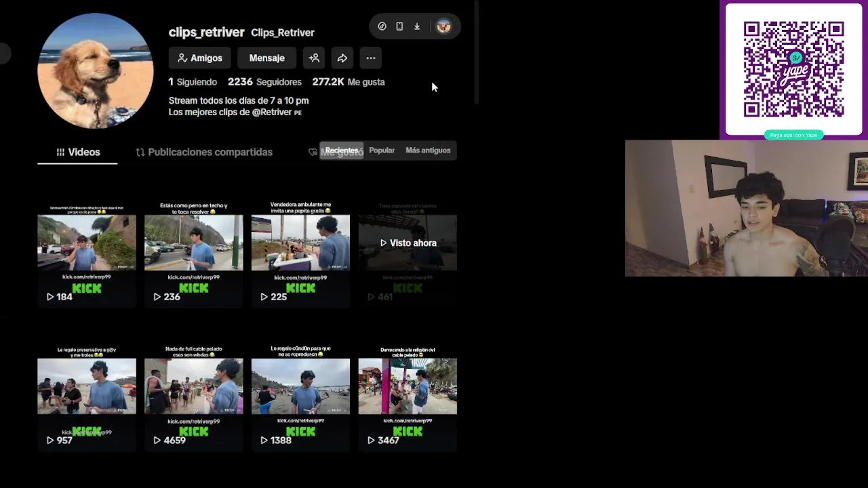Open the Mensaje button
This screenshot has width=868, height=488.
pyautogui.click(x=267, y=58)
